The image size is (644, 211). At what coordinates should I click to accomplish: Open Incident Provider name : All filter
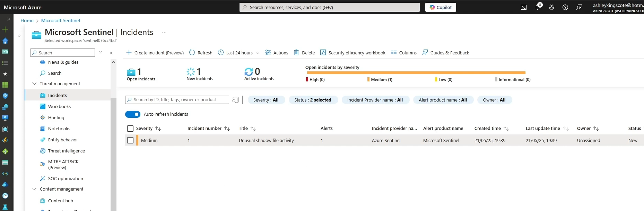[x=375, y=100]
